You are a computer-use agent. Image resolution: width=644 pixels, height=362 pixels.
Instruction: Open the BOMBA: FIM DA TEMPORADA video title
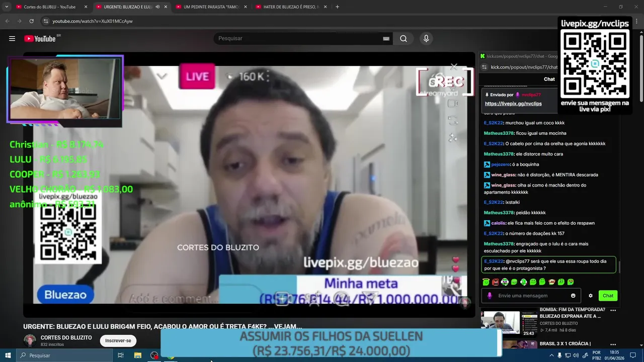click(573, 313)
